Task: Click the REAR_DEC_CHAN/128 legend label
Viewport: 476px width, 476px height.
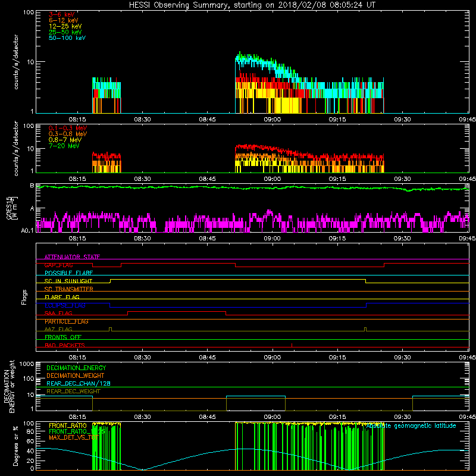Action: click(x=79, y=383)
